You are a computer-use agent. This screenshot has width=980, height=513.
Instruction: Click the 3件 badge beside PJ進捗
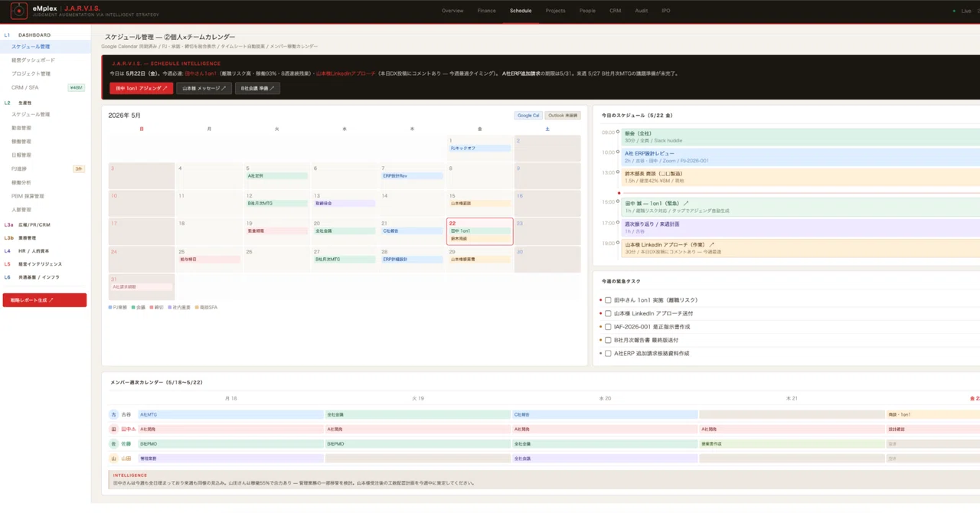78,168
